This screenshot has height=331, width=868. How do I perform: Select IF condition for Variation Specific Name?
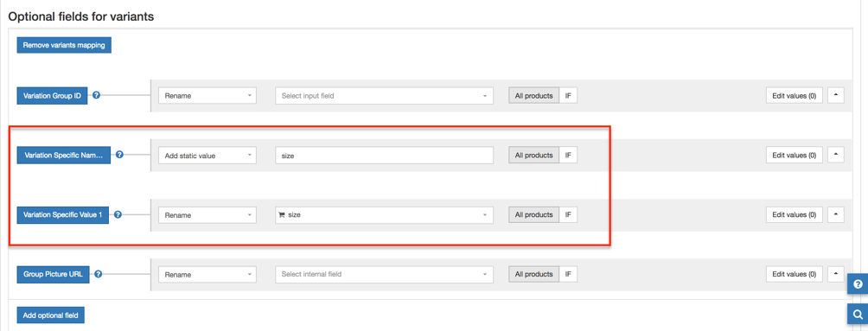[568, 156]
